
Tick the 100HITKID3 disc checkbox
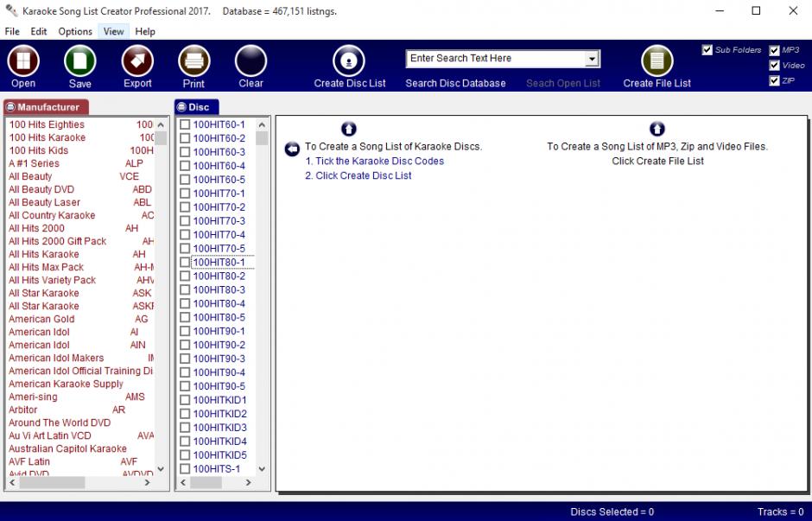point(185,428)
